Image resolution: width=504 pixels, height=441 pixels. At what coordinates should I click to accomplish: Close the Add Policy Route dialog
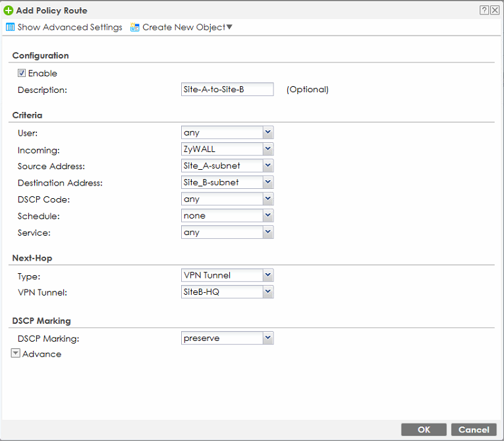[495, 11]
